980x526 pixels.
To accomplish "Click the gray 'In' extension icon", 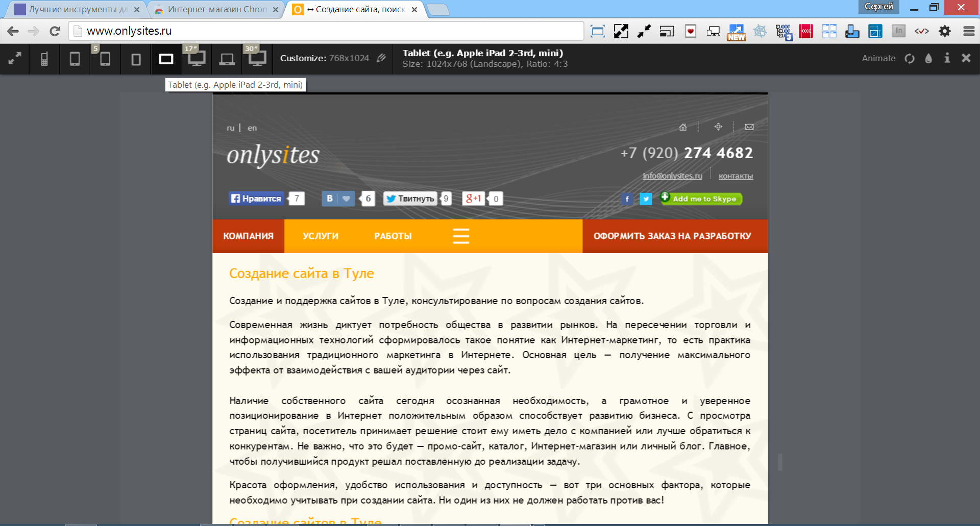I will pos(898,31).
